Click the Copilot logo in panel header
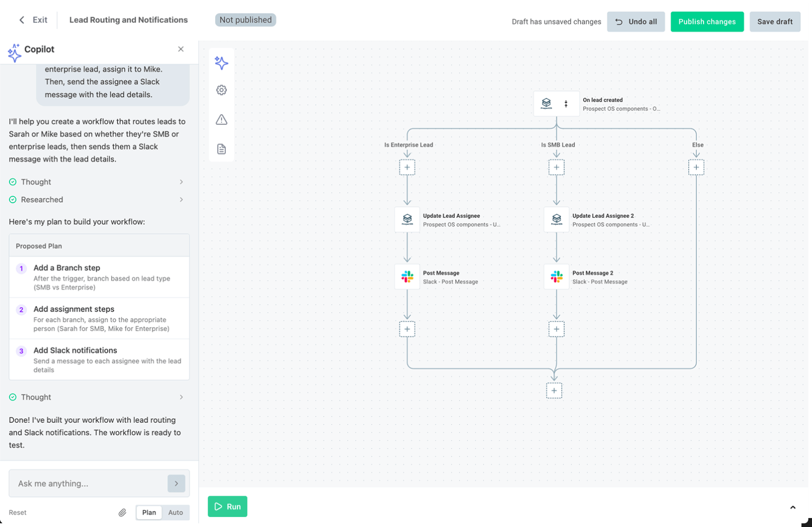 [x=15, y=52]
